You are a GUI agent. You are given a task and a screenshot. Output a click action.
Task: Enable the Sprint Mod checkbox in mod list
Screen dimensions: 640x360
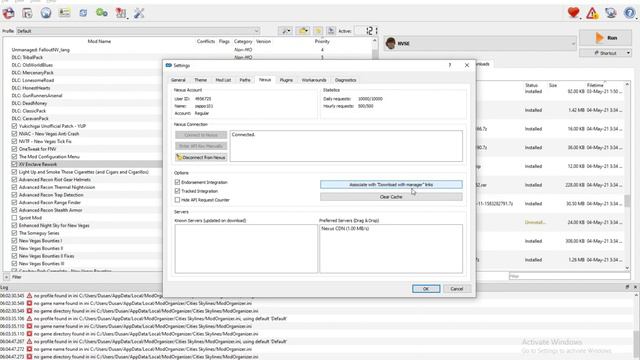tap(14, 218)
